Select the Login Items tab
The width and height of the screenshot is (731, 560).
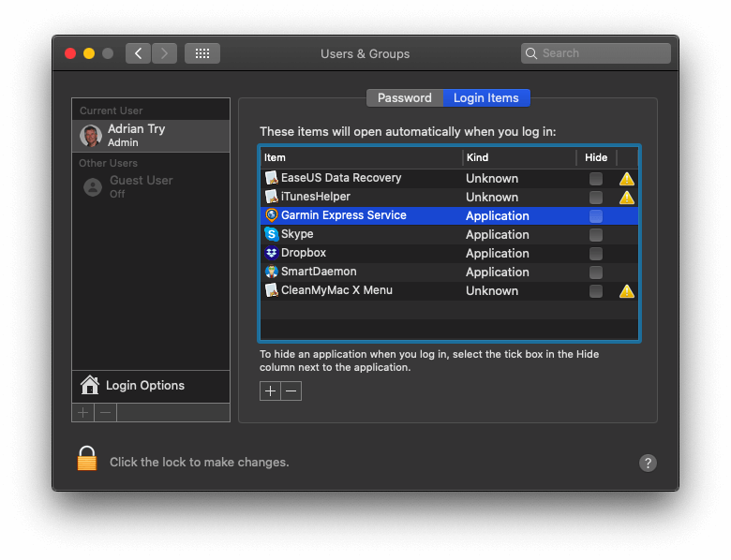(x=486, y=97)
